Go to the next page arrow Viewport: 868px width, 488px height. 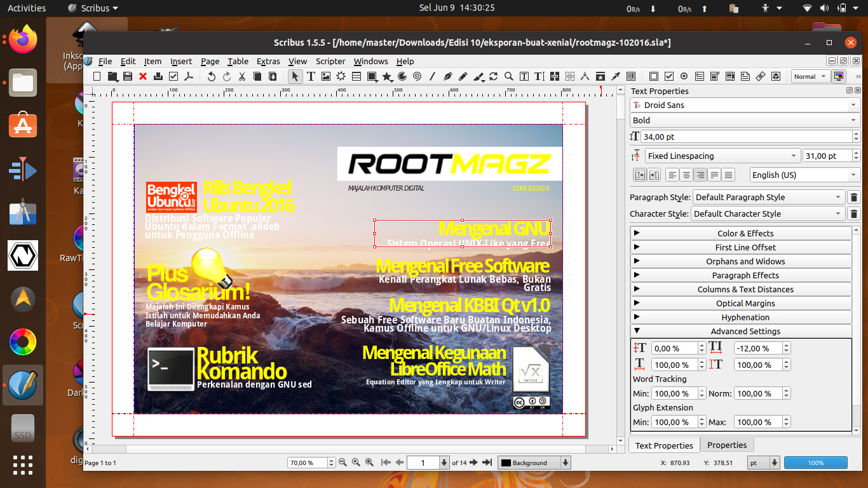(473, 463)
